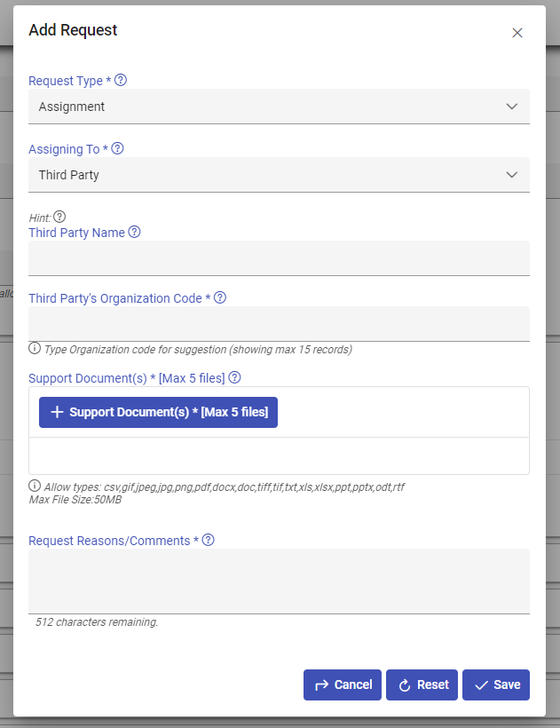The image size is (560, 728).
Task: Reset the Add Request form
Action: (x=422, y=684)
